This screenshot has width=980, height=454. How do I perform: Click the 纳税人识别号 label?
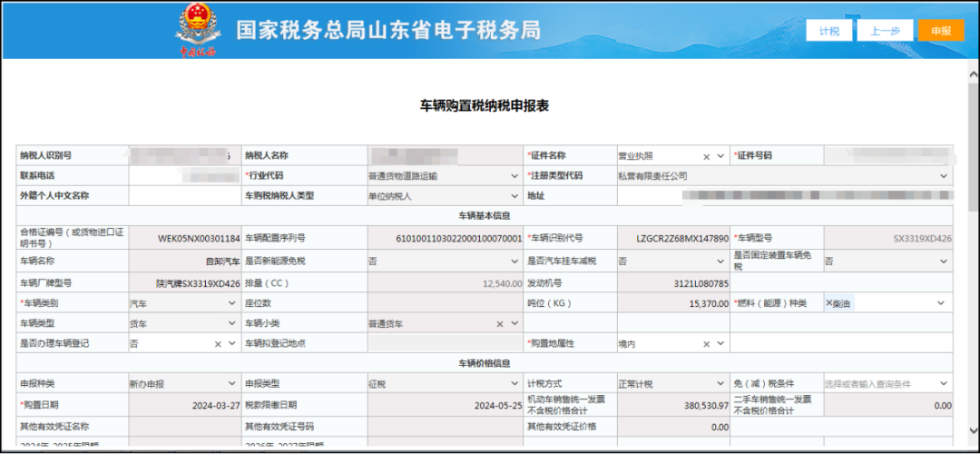tap(45, 156)
